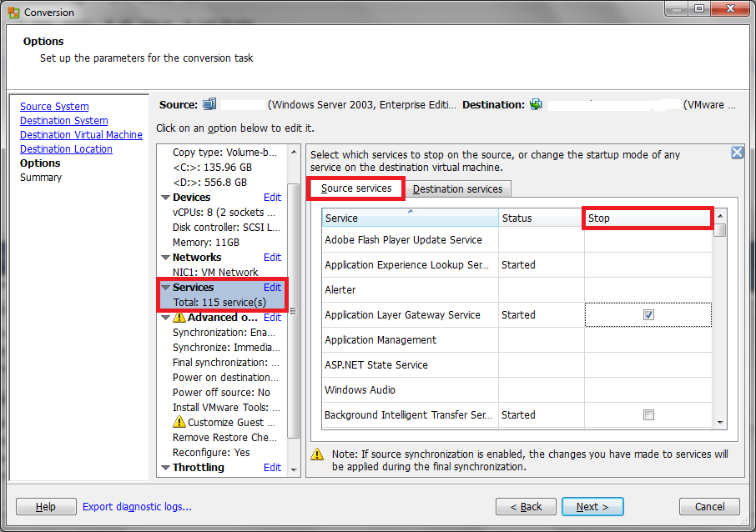Click the Power off source: No option
The width and height of the screenshot is (756, 532).
(x=221, y=392)
